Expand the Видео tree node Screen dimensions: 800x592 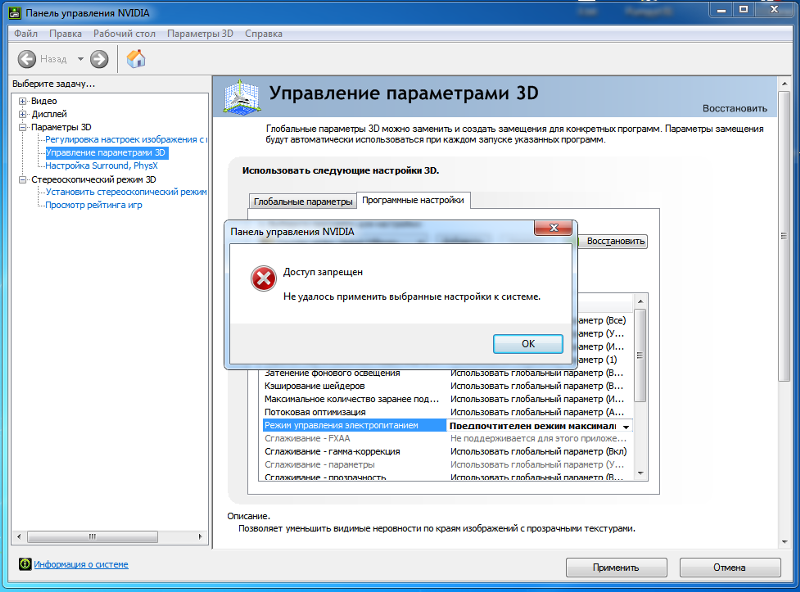point(23,101)
